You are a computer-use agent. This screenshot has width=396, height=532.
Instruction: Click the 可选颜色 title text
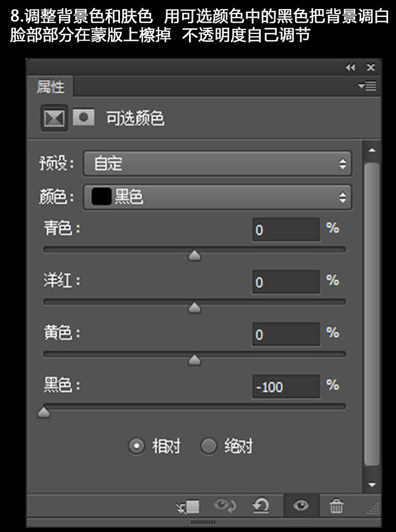[x=135, y=118]
